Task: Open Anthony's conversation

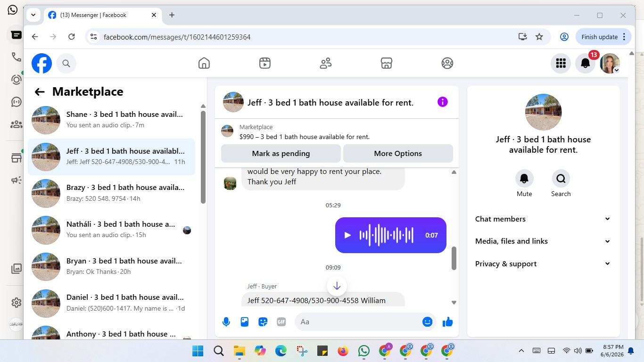Action: click(x=112, y=331)
